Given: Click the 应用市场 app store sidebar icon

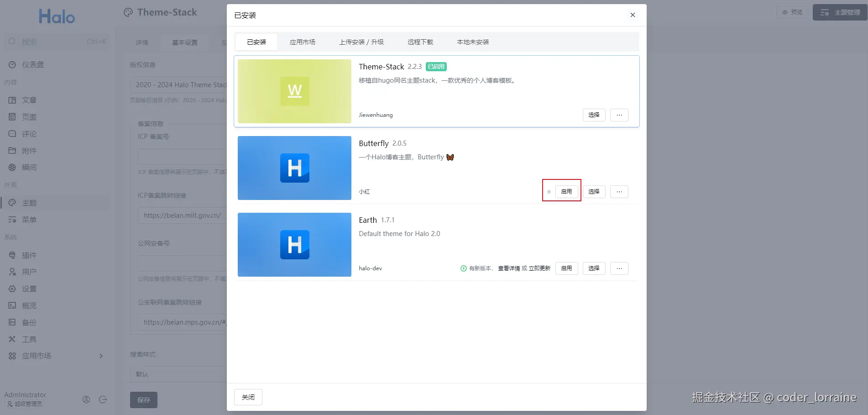Looking at the screenshot, I should point(12,356).
